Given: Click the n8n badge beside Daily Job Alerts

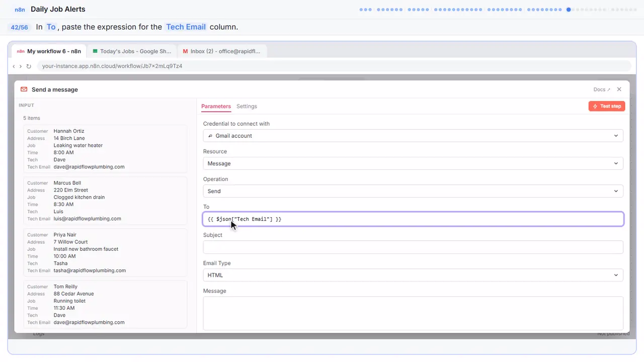Looking at the screenshot, I should 20,10.
